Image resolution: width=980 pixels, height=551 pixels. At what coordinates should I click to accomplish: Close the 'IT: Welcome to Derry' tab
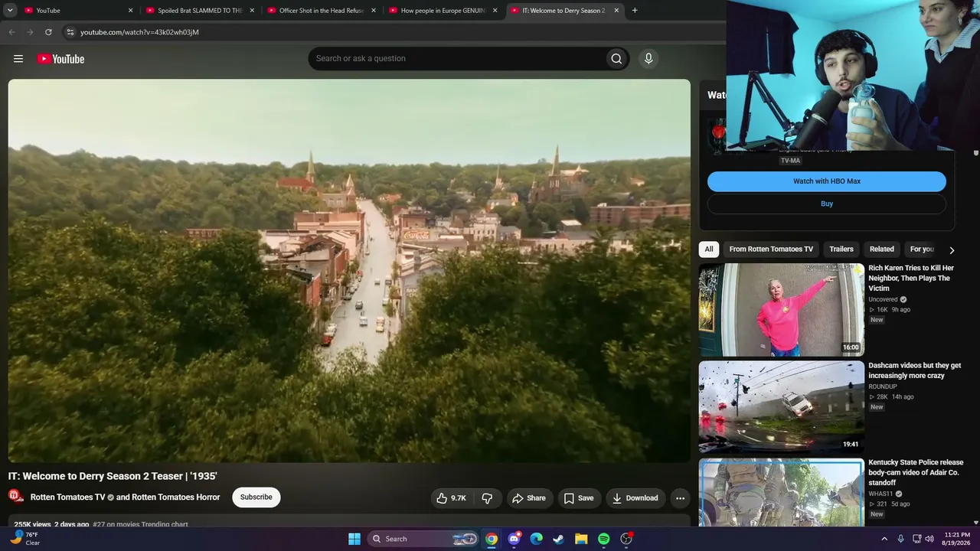(616, 11)
